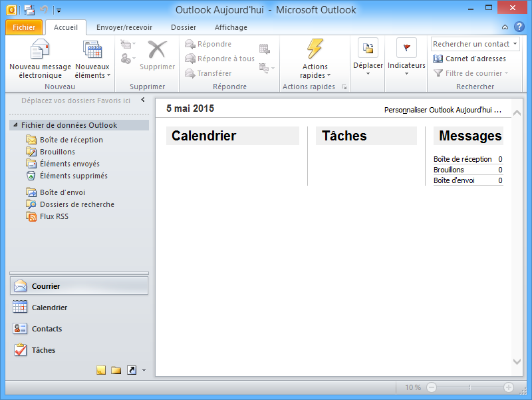Image resolution: width=532 pixels, height=400 pixels.
Task: Open Outlook Help
Action: 519,27
